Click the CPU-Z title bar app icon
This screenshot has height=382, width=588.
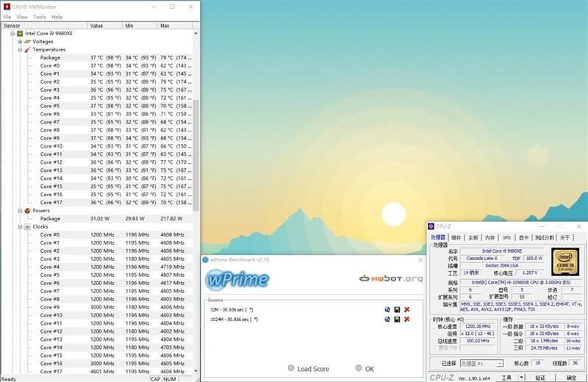click(x=431, y=226)
